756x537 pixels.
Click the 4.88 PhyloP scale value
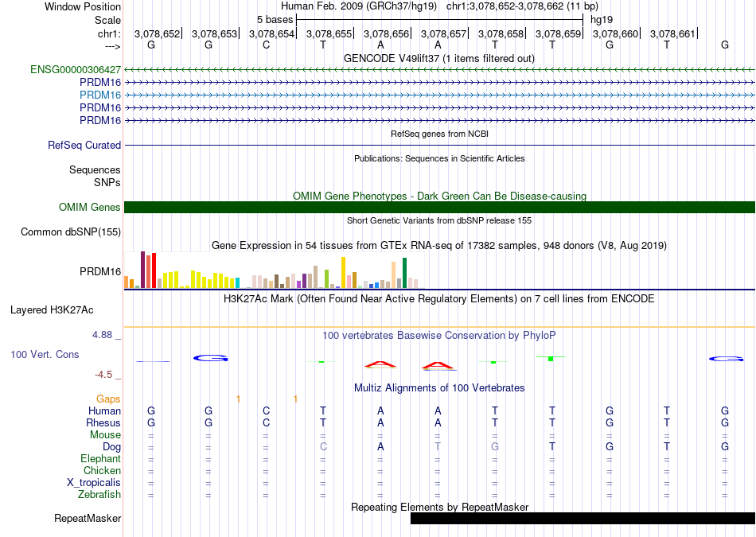[102, 335]
